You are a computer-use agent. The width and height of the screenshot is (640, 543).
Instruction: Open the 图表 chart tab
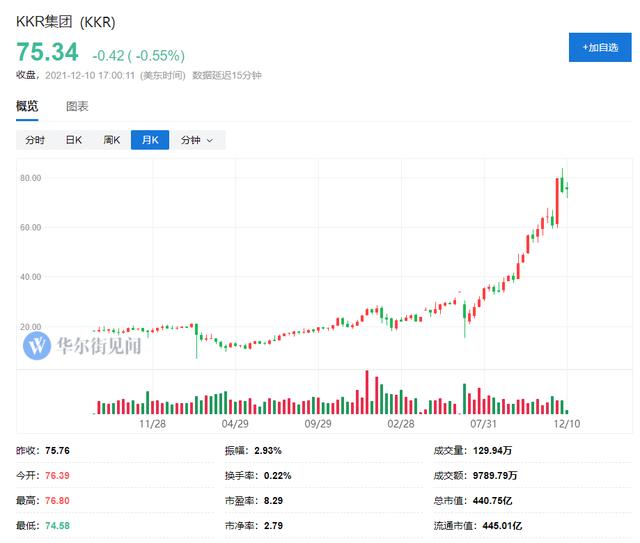click(x=77, y=106)
